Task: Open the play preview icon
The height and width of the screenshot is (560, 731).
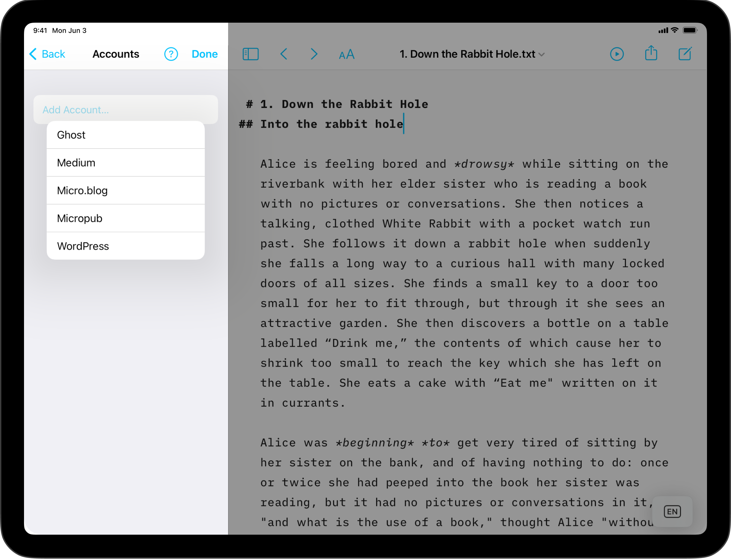Action: point(617,54)
